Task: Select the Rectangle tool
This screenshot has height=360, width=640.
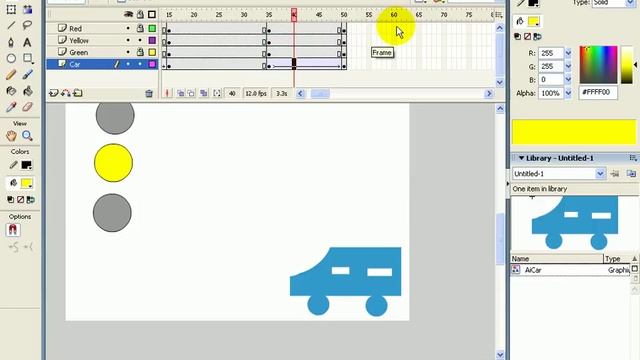Action: pyautogui.click(x=27, y=58)
